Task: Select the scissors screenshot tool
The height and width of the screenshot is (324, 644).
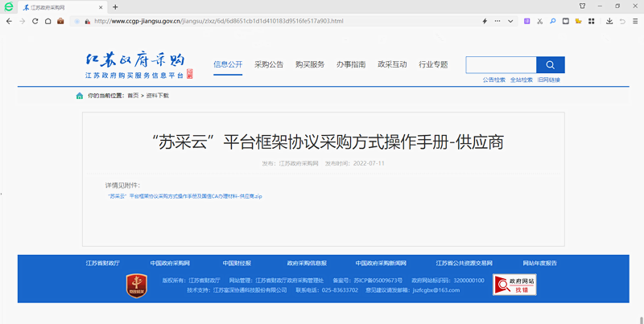Action: (x=539, y=21)
